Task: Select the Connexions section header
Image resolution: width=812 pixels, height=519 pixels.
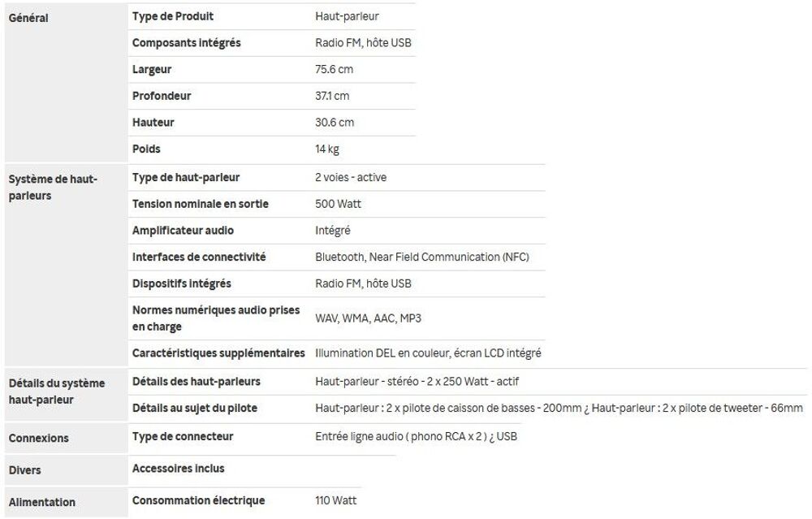Action: click(39, 439)
